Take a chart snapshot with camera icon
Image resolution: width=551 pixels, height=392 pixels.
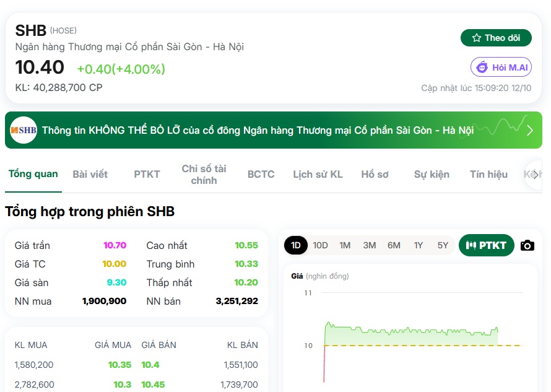tap(527, 245)
